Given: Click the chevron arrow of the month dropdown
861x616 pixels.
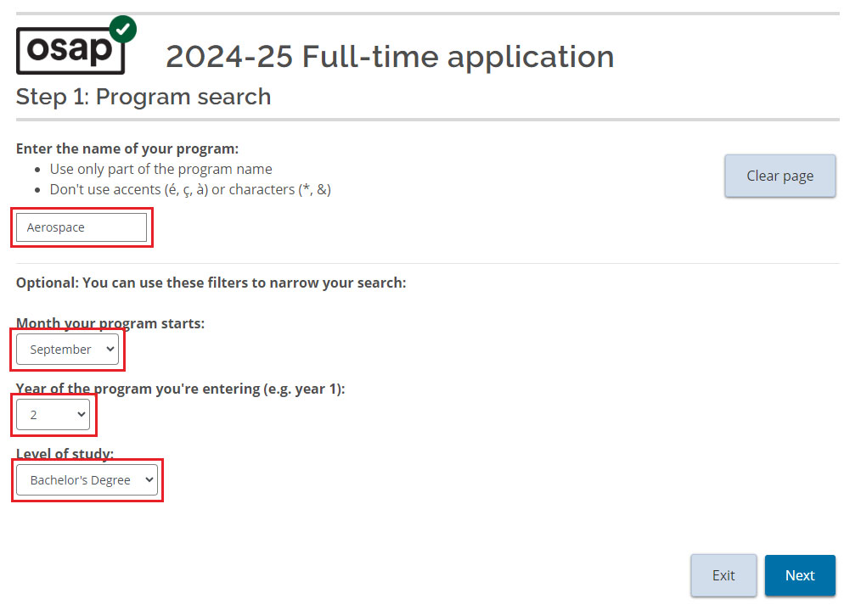Looking at the screenshot, I should pos(110,350).
